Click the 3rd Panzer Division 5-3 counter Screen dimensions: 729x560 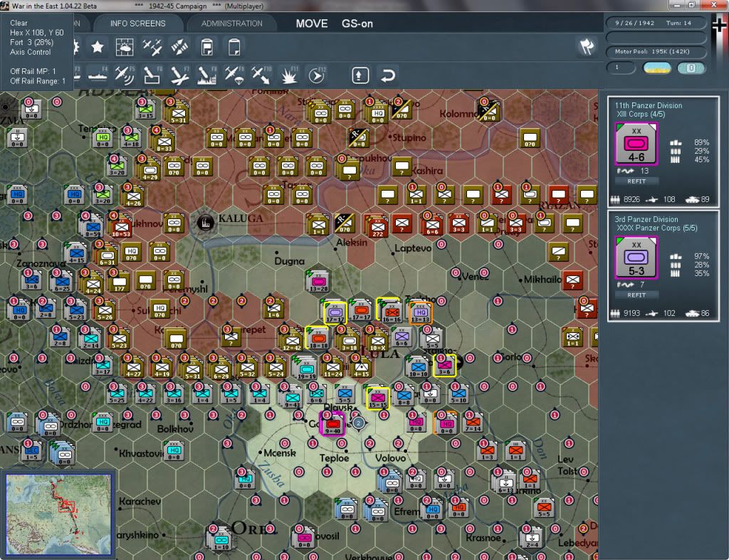click(x=636, y=258)
